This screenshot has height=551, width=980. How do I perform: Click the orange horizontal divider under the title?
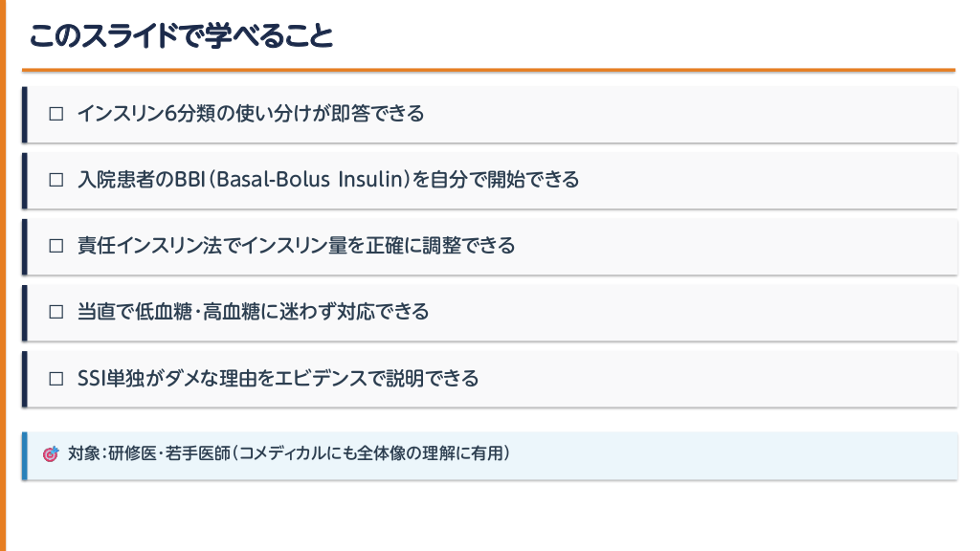coord(488,70)
